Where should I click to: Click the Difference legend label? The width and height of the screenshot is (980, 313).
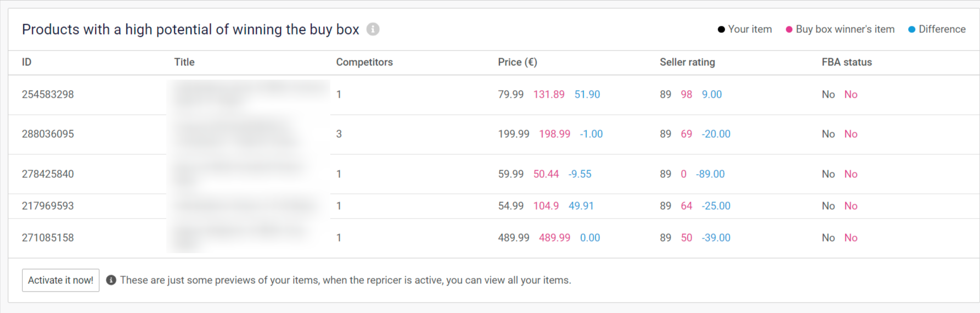(x=942, y=29)
